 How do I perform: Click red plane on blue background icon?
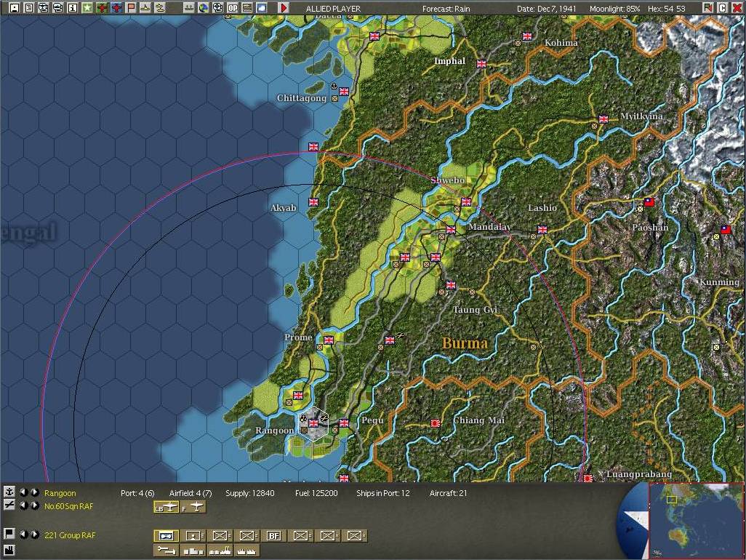116,7
